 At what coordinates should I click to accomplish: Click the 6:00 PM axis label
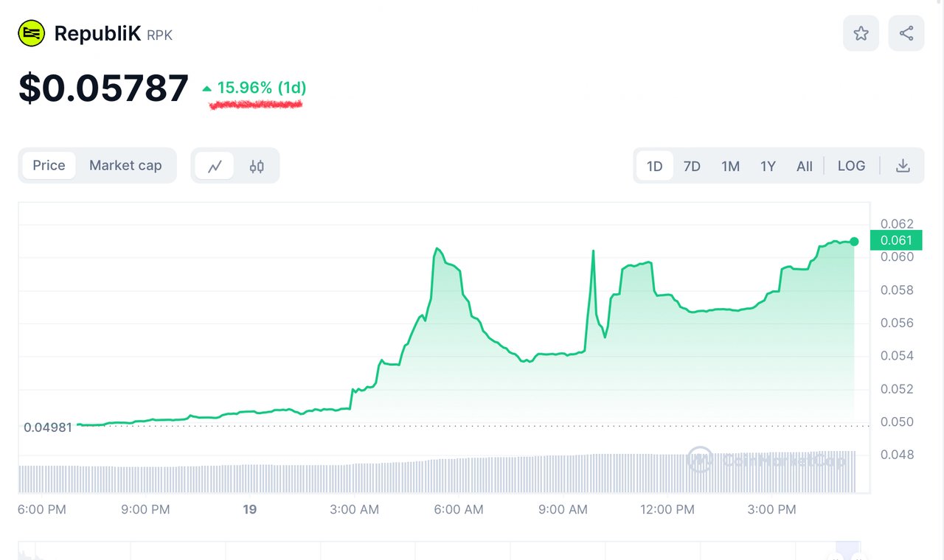coord(41,509)
